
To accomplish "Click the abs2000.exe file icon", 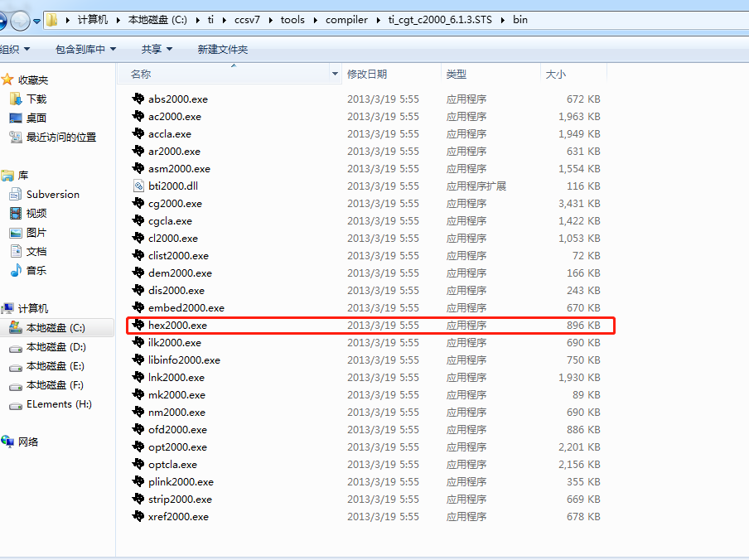I will tap(138, 99).
